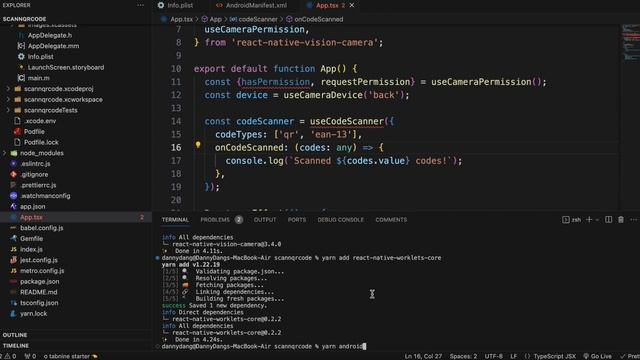The image size is (640, 360).
Task: Kill terminal with trash icon
Action: pyautogui.click(x=621, y=220)
